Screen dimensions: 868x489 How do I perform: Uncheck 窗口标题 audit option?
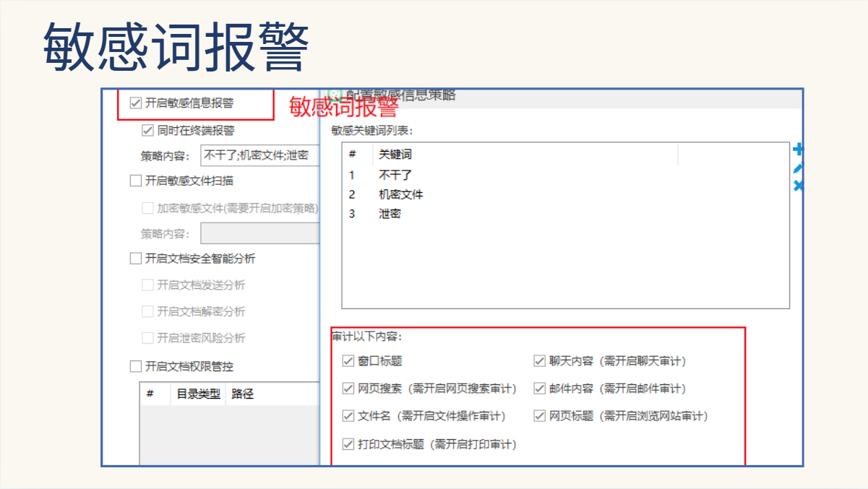348,361
